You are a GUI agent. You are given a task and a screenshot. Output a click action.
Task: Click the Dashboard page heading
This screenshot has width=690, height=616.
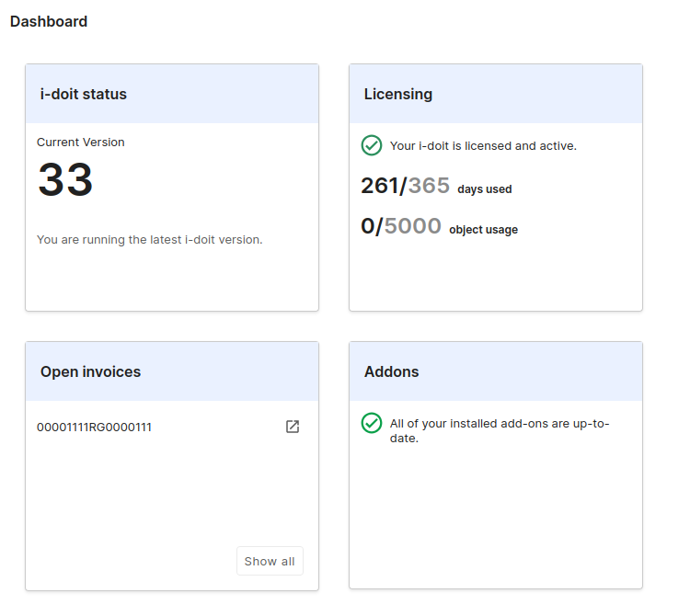tap(49, 22)
